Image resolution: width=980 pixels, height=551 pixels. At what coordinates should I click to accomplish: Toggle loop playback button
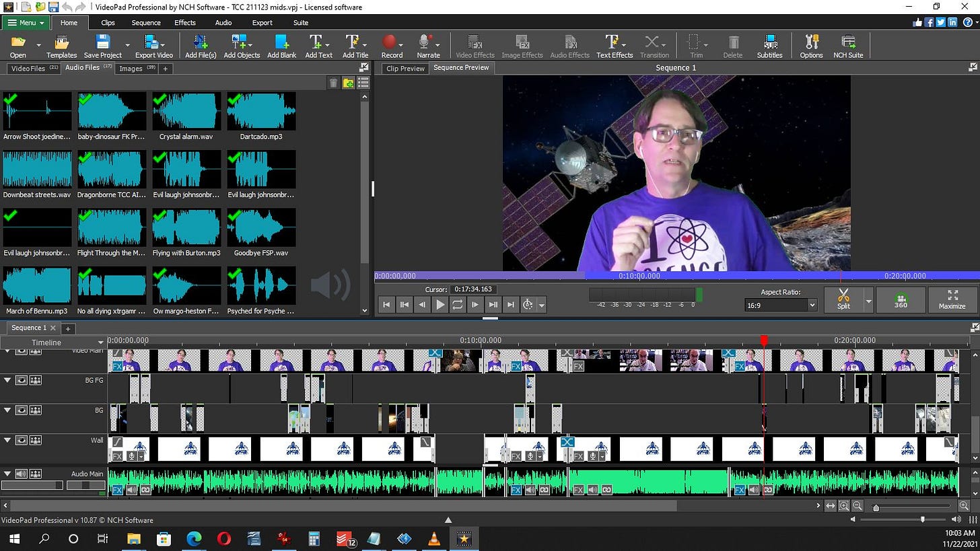457,305
